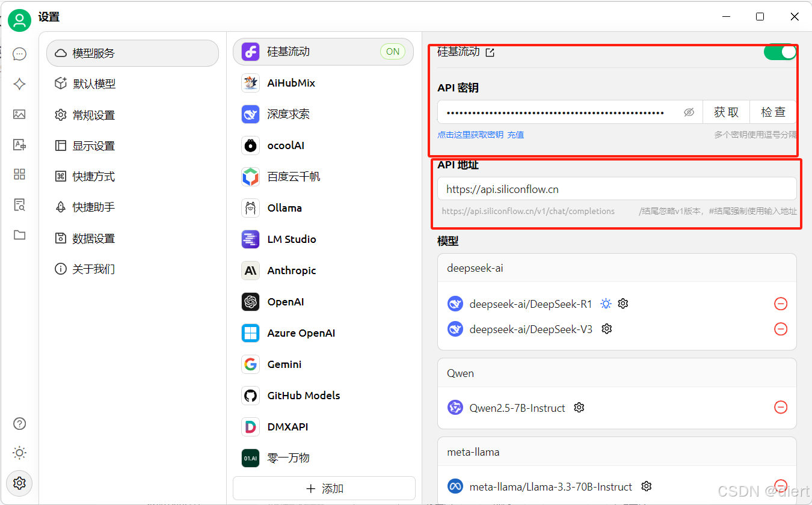Click the ON badge on 硅基流动 provider

tap(393, 52)
